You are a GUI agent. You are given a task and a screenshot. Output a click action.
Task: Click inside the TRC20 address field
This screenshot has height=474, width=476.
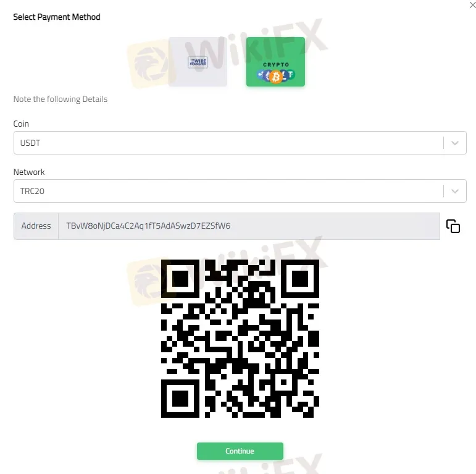point(249,226)
